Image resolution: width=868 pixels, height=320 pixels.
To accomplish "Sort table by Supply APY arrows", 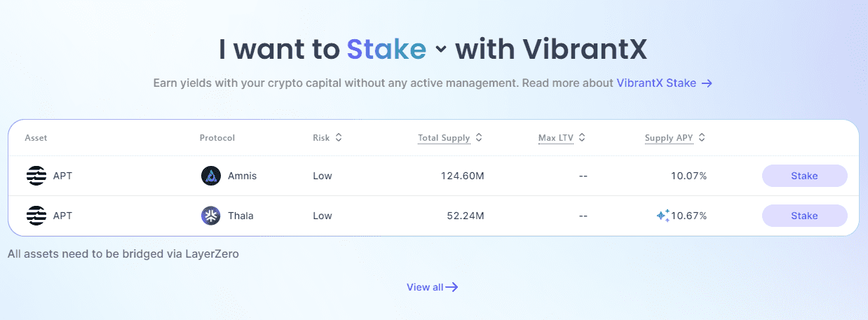I will 702,138.
